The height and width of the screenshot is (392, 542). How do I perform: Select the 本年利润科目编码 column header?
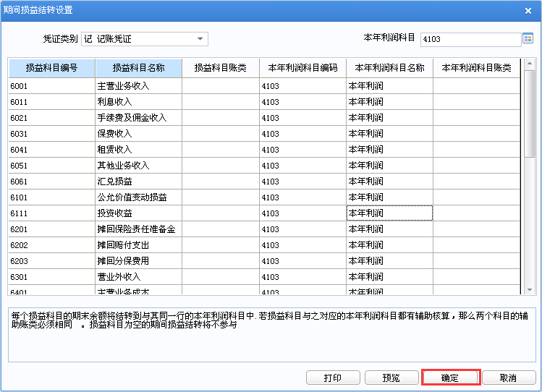[302, 68]
